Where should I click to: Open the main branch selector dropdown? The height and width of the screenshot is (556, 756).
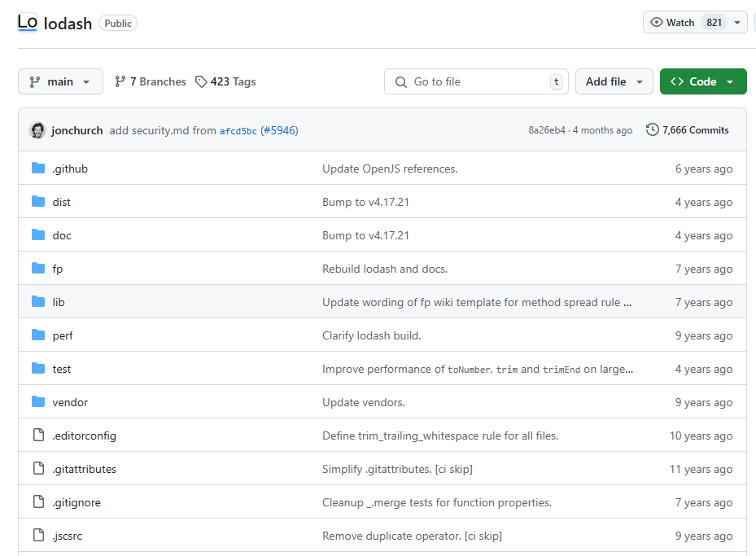[x=60, y=81]
